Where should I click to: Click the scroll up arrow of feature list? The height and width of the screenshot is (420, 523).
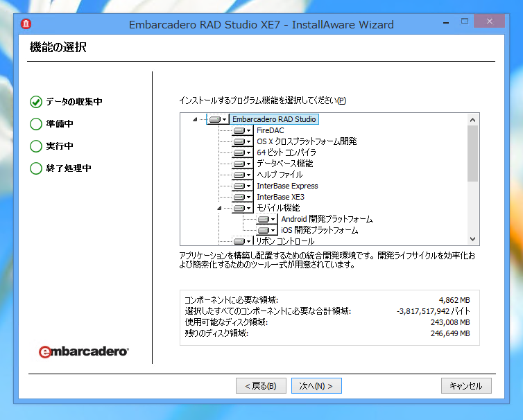point(472,120)
